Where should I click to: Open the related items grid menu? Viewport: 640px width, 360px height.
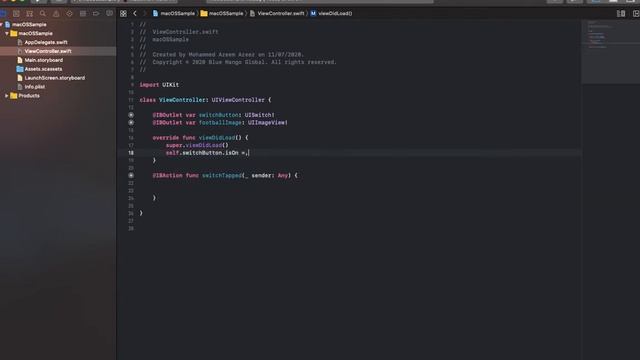pyautogui.click(x=123, y=13)
